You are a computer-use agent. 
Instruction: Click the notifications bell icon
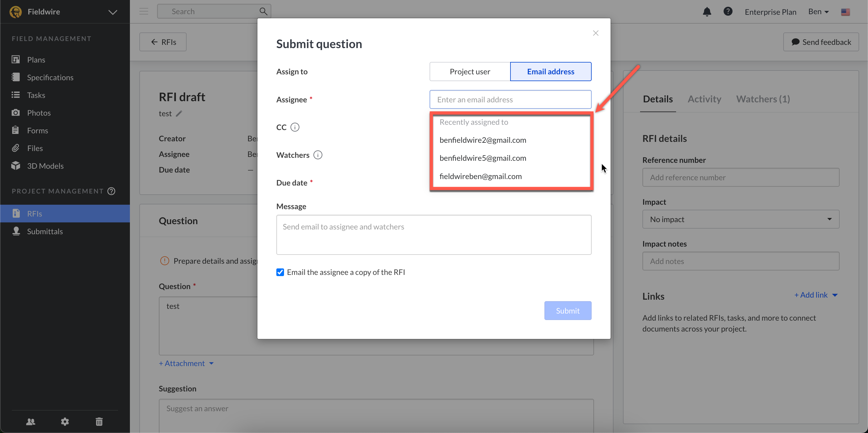coord(707,12)
